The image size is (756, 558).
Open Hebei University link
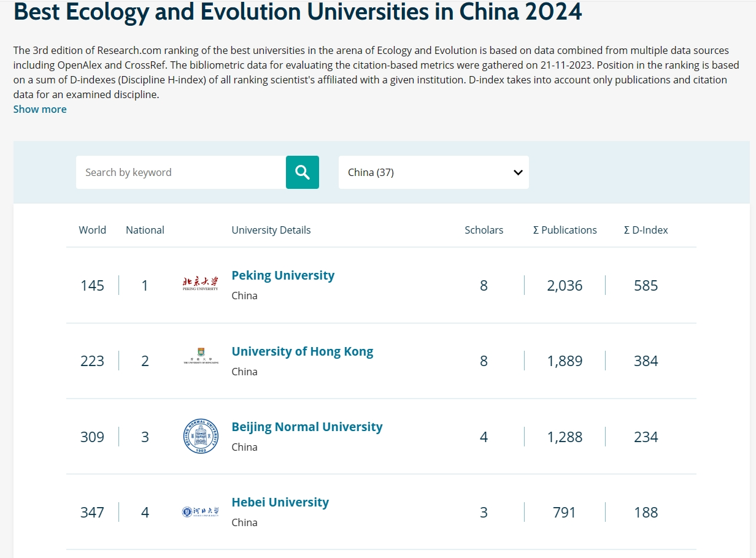pyautogui.click(x=280, y=502)
